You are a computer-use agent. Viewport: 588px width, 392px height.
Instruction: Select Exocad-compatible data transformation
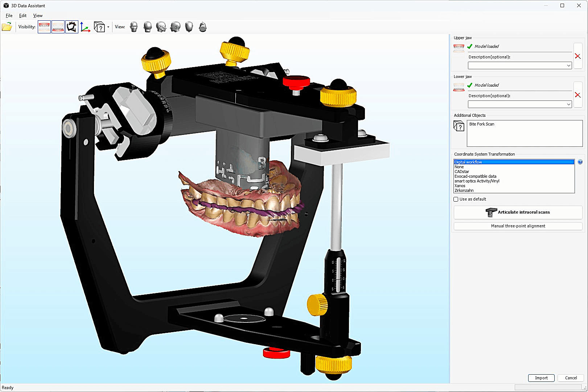514,176
